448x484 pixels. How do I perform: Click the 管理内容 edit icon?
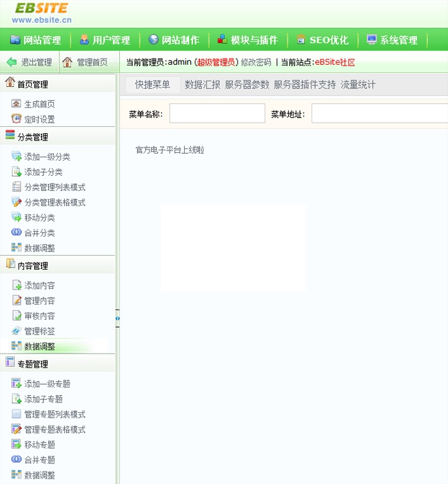[x=16, y=300]
